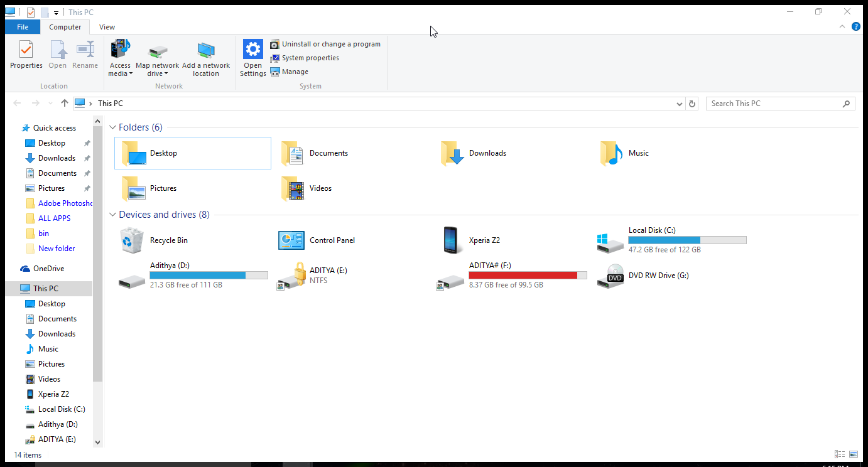868x467 pixels.
Task: Click Adithya (D:) usage bar
Action: 209,276
